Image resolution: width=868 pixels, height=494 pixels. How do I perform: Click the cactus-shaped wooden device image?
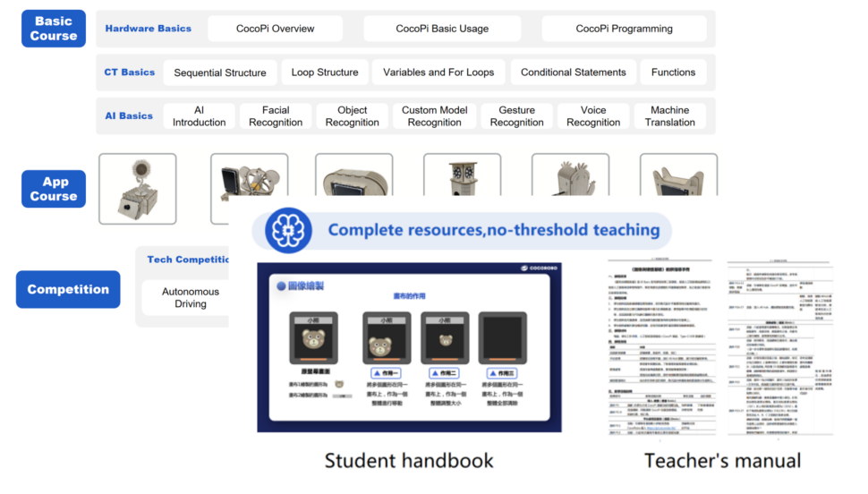click(570, 182)
